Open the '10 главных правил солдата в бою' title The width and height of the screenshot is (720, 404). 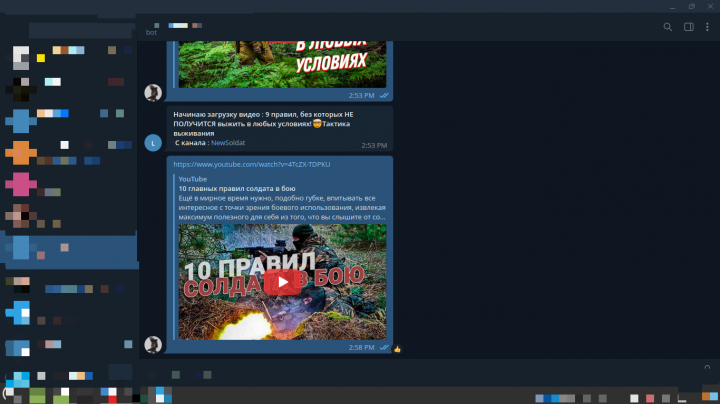(237, 189)
